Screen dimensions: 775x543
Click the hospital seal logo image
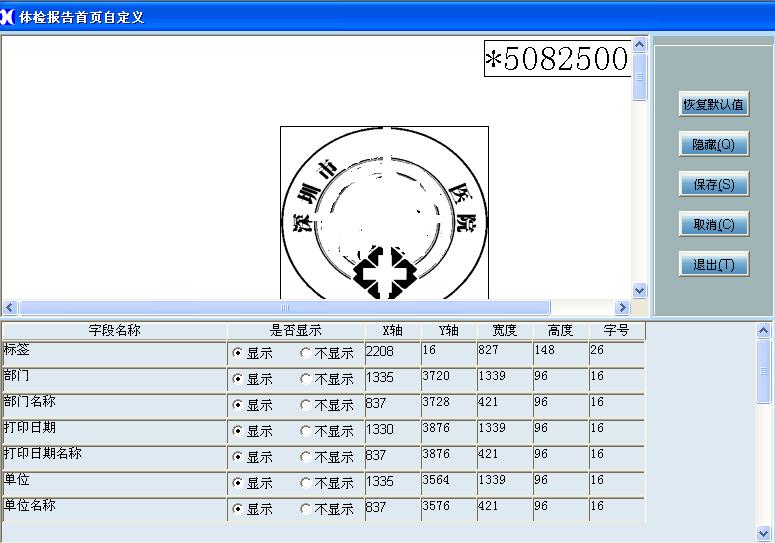click(x=384, y=212)
